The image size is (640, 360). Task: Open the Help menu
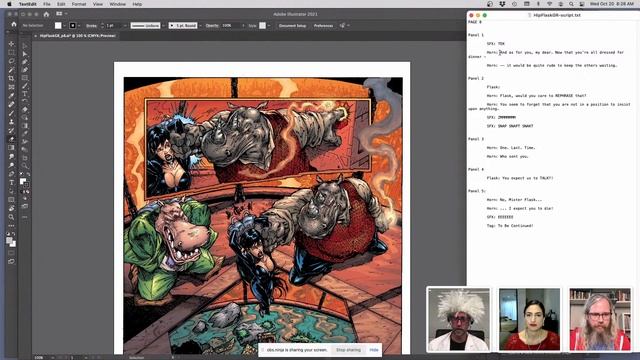pyautogui.click(x=137, y=4)
